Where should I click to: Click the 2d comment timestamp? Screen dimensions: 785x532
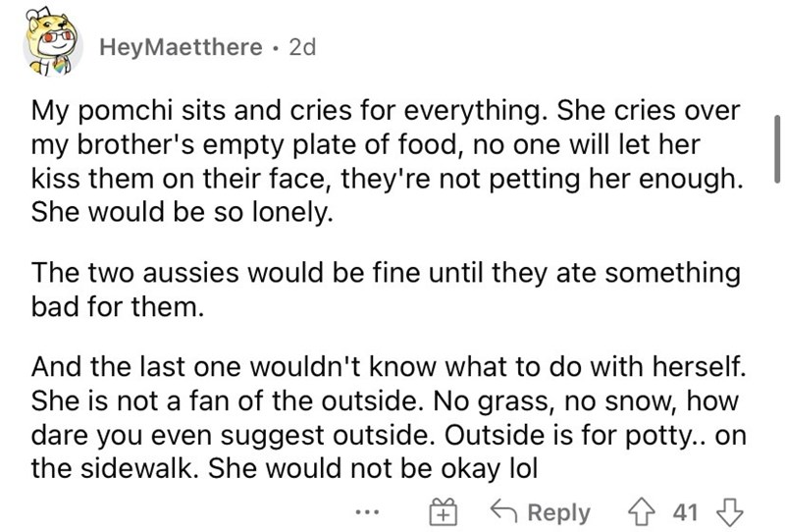click(303, 47)
